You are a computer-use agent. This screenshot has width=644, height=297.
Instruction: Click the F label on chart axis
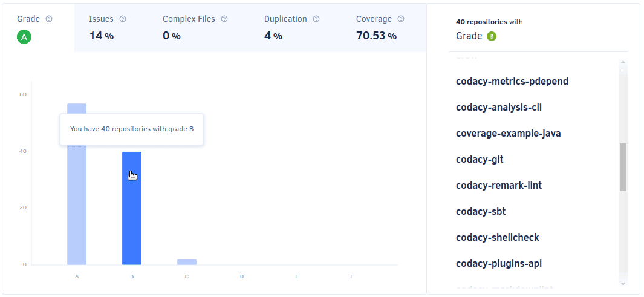pyautogui.click(x=351, y=276)
